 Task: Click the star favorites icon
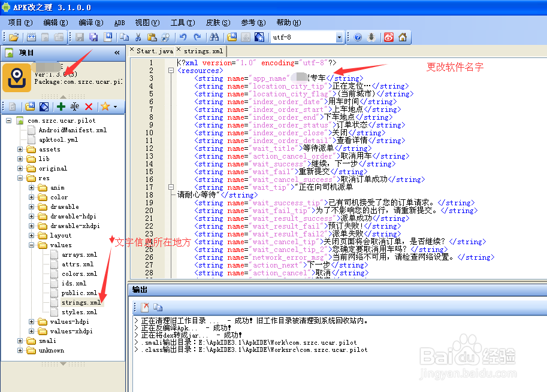(x=105, y=107)
